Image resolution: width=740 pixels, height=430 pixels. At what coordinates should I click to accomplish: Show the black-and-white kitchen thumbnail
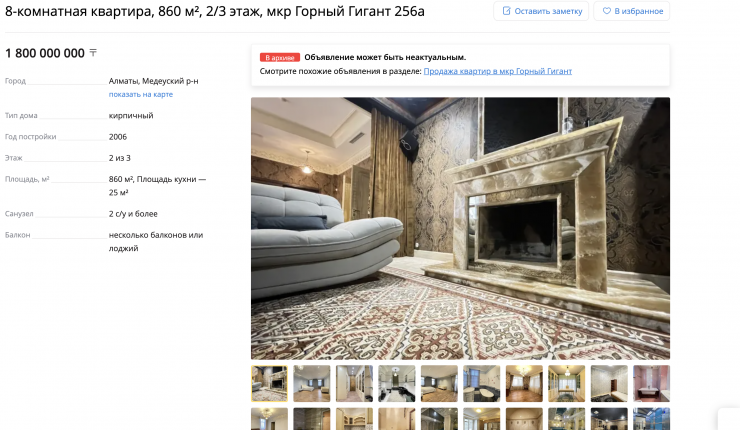pos(396,383)
